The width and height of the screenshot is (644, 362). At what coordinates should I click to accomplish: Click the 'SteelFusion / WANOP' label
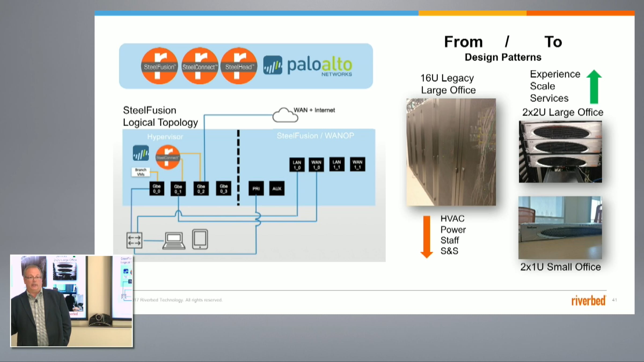point(315,136)
